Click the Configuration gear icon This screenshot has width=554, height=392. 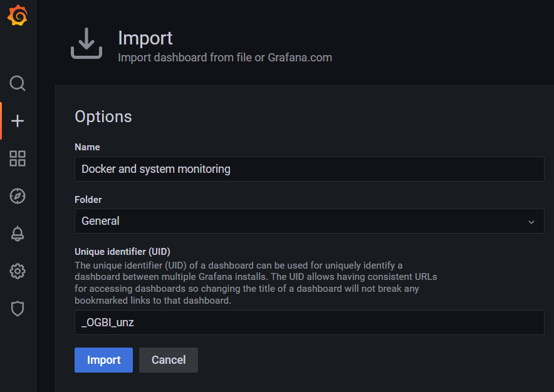tap(17, 271)
